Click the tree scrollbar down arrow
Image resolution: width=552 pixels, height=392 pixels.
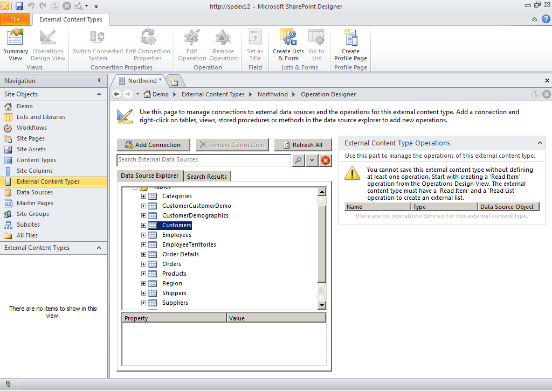tap(322, 305)
